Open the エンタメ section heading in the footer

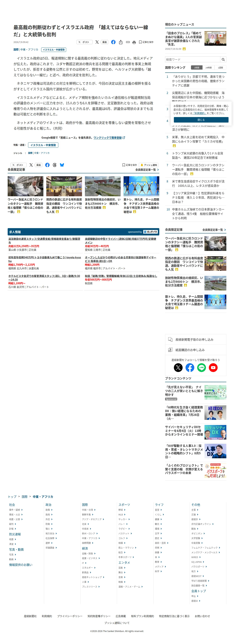pyautogui.click(x=124, y=562)
